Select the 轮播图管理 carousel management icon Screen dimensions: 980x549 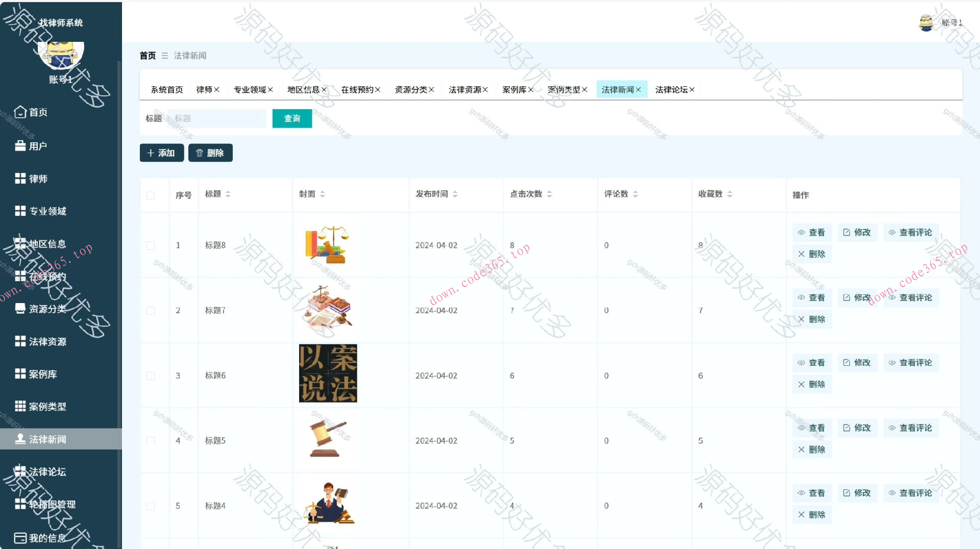coord(19,504)
